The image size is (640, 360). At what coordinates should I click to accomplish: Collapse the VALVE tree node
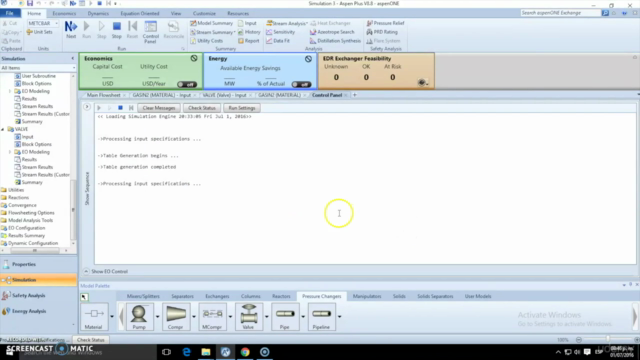(x=3, y=129)
